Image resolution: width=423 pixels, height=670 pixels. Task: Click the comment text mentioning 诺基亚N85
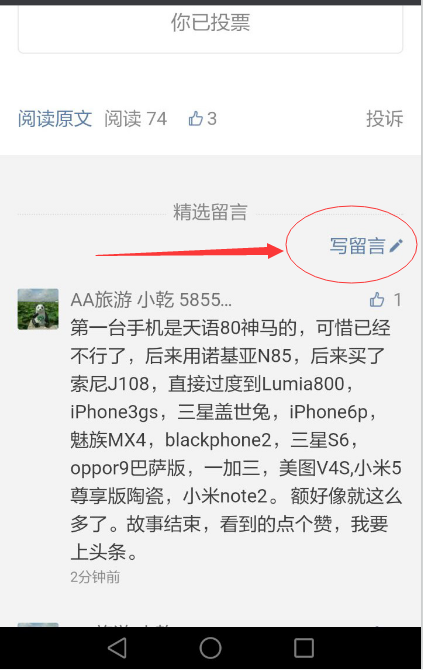(228, 356)
